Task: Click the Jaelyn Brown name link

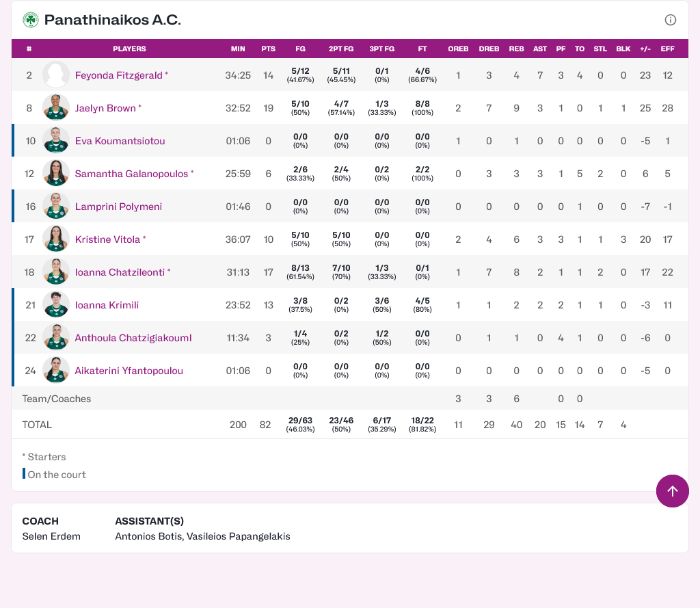Action: [105, 108]
